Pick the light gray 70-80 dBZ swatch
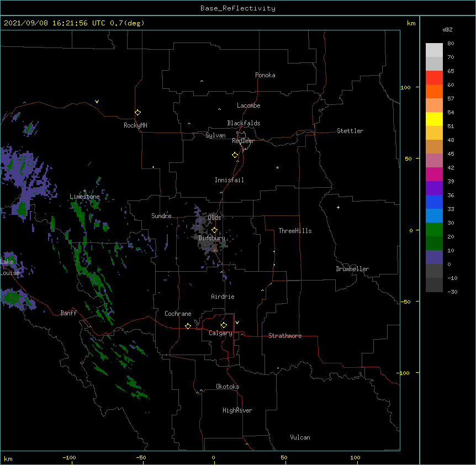This screenshot has width=476, height=465. (x=434, y=50)
